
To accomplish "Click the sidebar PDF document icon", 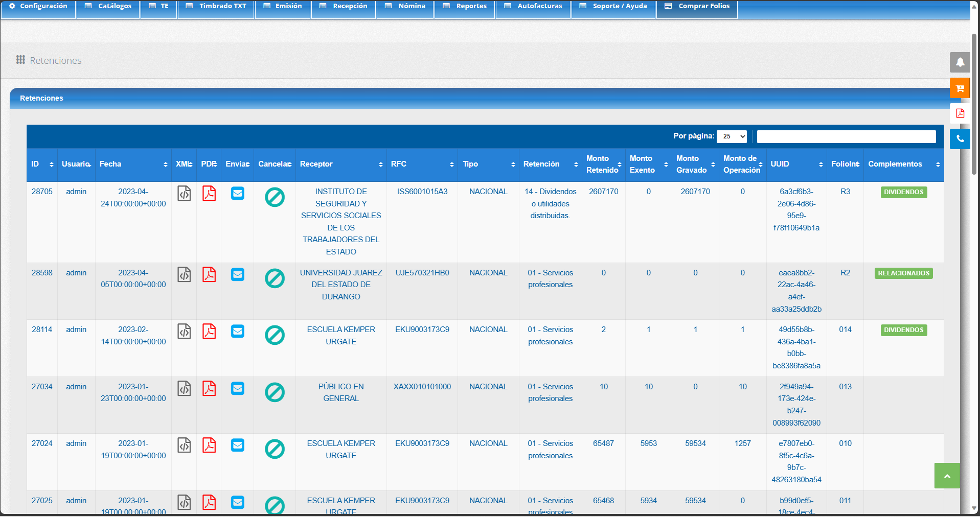I will pos(960,113).
